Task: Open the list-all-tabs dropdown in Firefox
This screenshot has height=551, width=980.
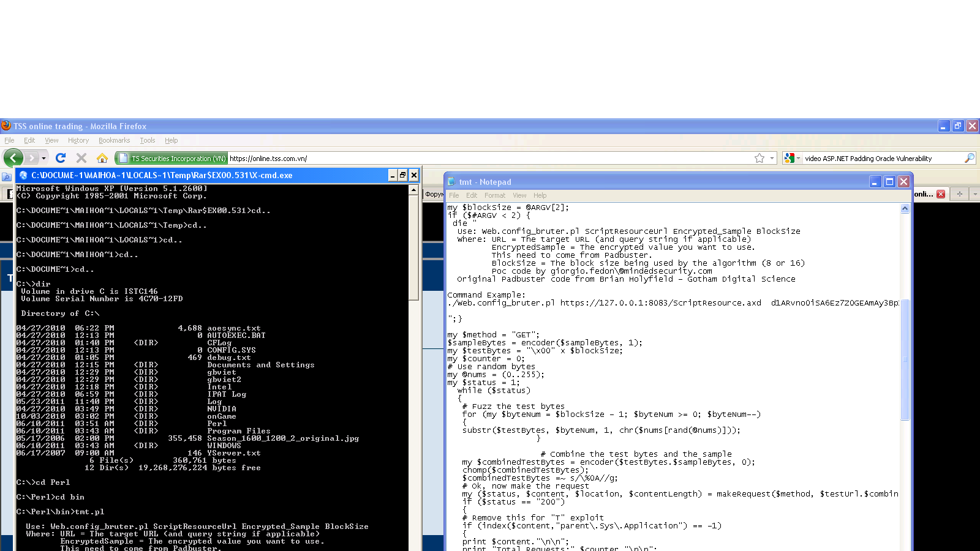Action: (x=975, y=194)
